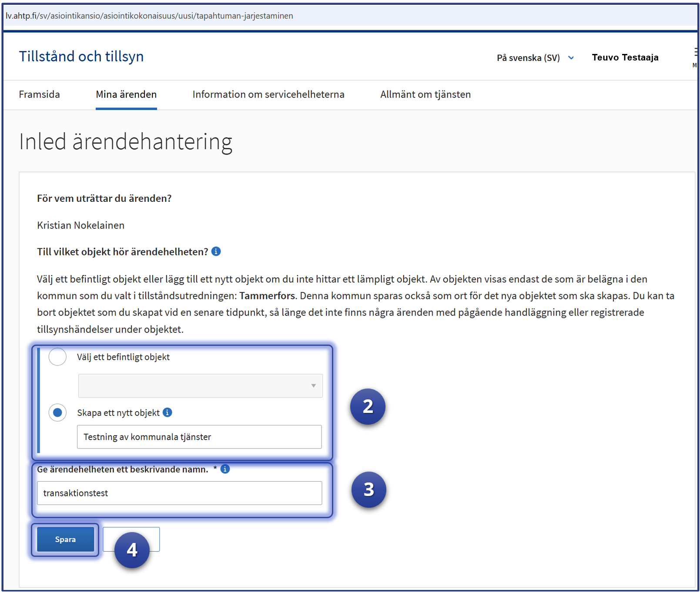Open the 'På svenska (SV)' language selector
Viewport: 700px width, 593px height.
[535, 58]
